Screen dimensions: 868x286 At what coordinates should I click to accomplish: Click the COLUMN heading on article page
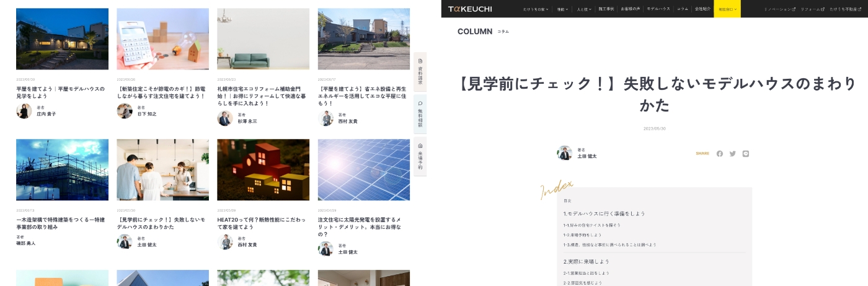(x=475, y=32)
